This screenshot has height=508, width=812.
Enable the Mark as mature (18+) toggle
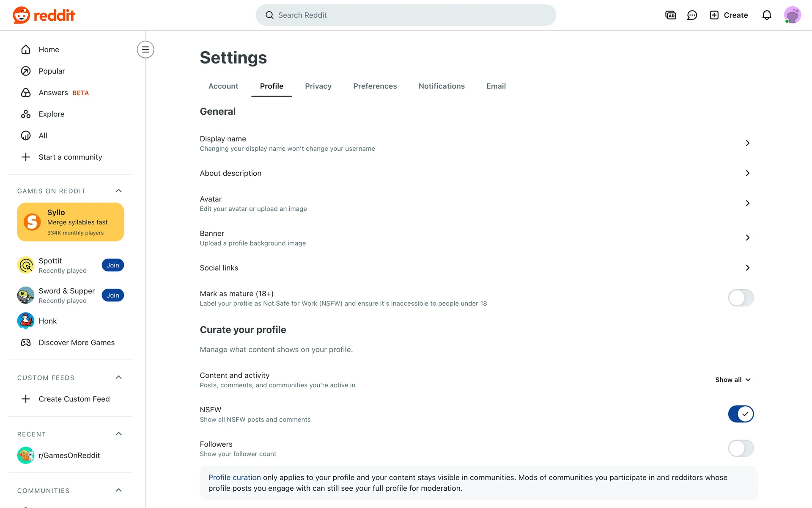pos(741,298)
